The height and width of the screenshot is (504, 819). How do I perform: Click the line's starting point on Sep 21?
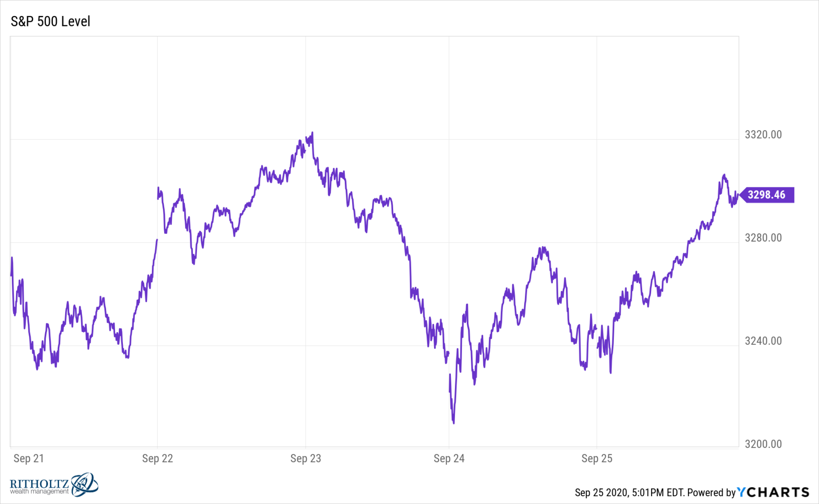point(11,275)
